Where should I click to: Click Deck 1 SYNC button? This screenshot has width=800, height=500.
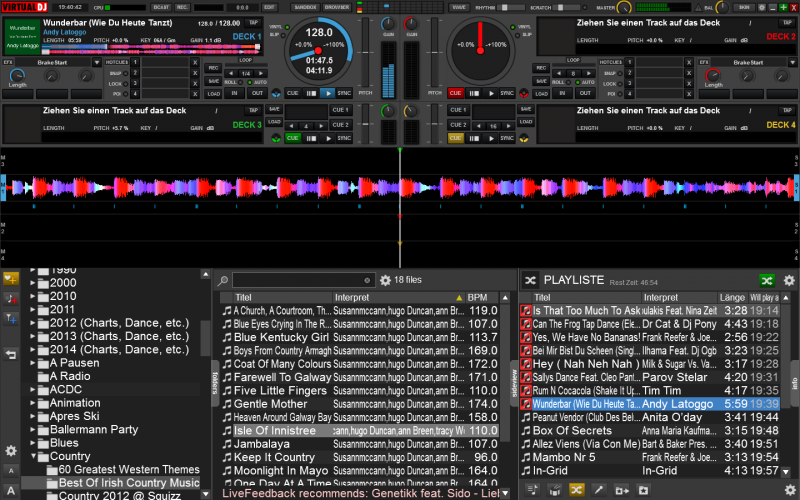(x=344, y=93)
